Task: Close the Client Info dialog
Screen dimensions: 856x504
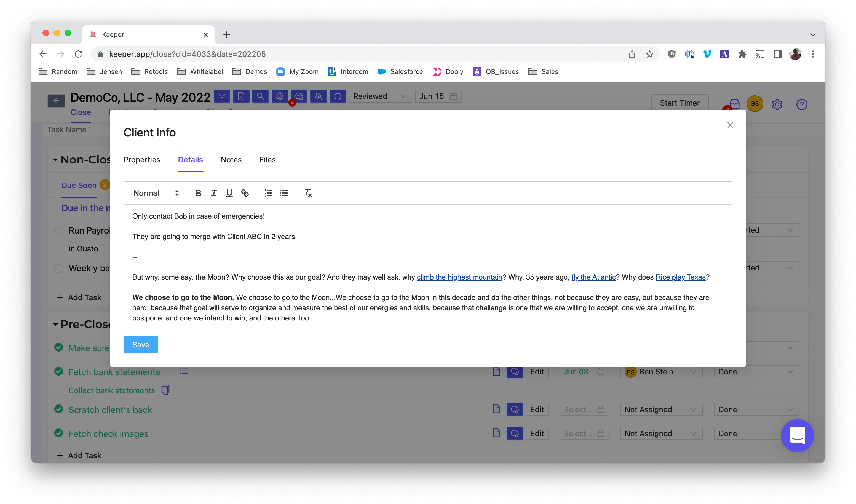Action: 730,125
